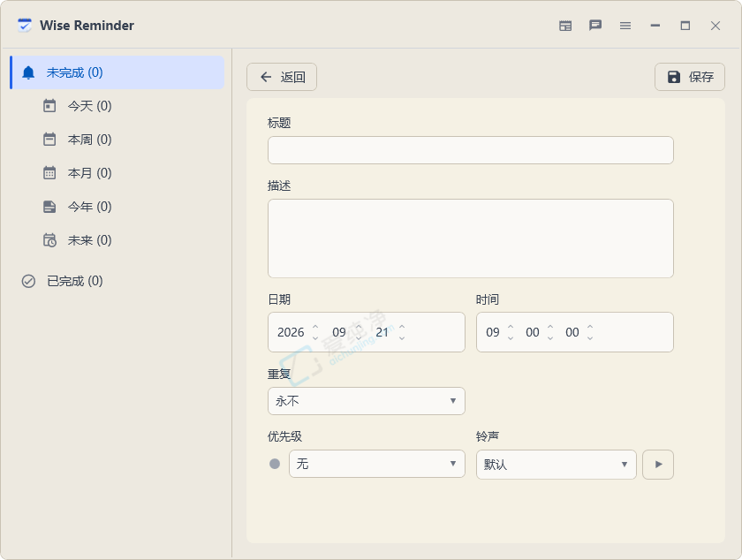Screen dimensions: 742x560
Task: Click the gray priority color dot
Action: (x=275, y=464)
